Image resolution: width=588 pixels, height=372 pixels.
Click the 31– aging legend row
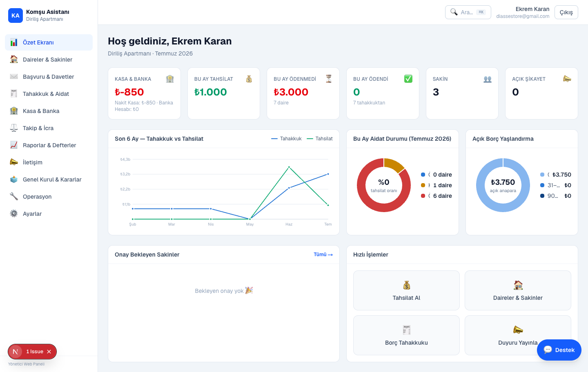click(x=556, y=185)
